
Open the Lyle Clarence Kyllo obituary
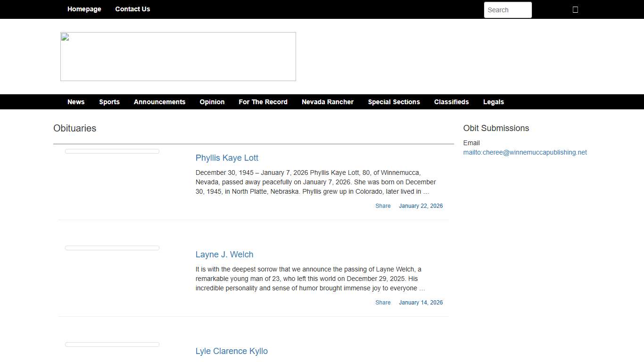[231, 351]
